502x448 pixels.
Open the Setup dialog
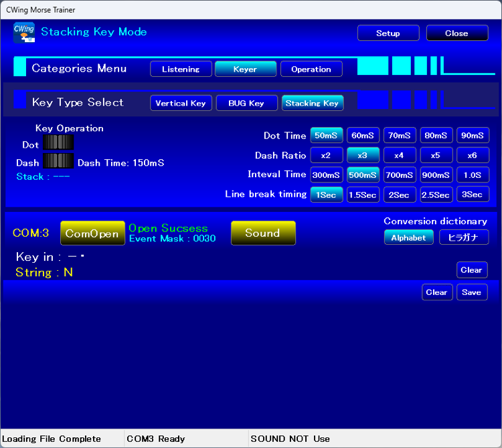pyautogui.click(x=388, y=33)
